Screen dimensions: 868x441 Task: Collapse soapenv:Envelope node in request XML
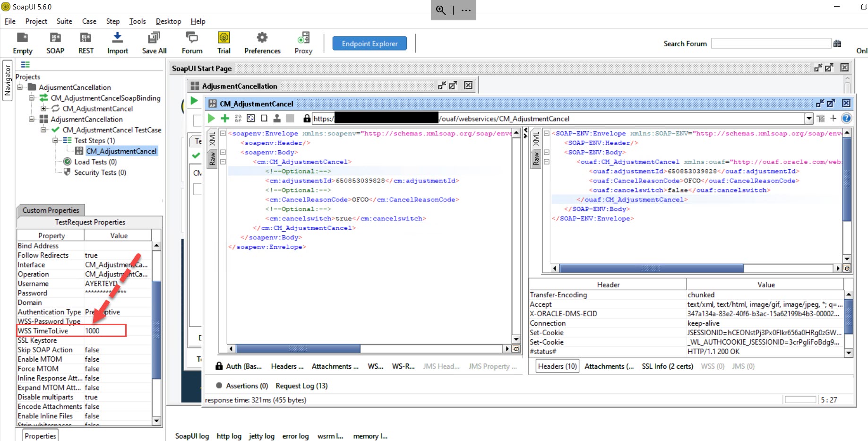(x=223, y=133)
